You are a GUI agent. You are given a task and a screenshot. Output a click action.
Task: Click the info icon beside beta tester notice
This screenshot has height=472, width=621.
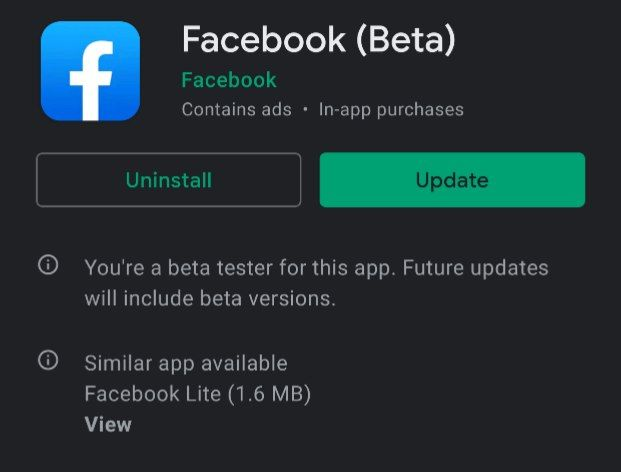coord(47,266)
